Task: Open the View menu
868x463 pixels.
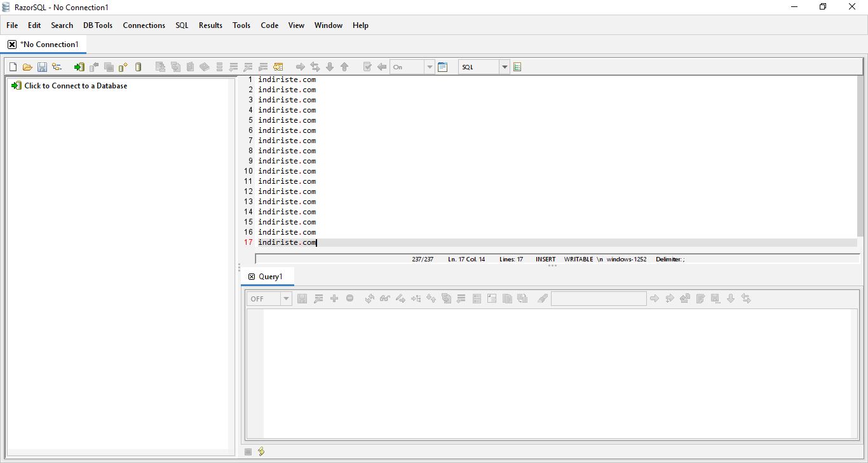Action: [296, 25]
